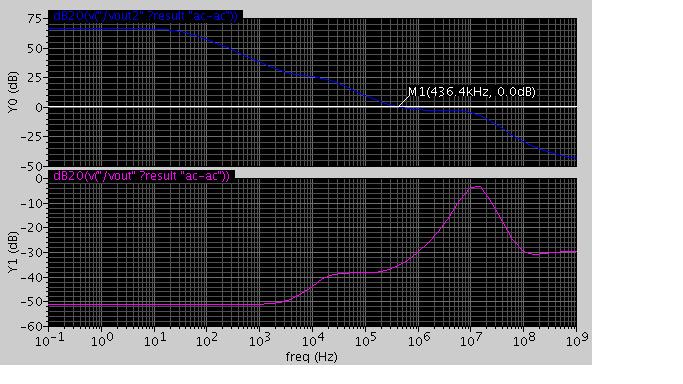Click the -25 tick on Y0 axis
Screen dimensions: 683x384
click(x=34, y=137)
